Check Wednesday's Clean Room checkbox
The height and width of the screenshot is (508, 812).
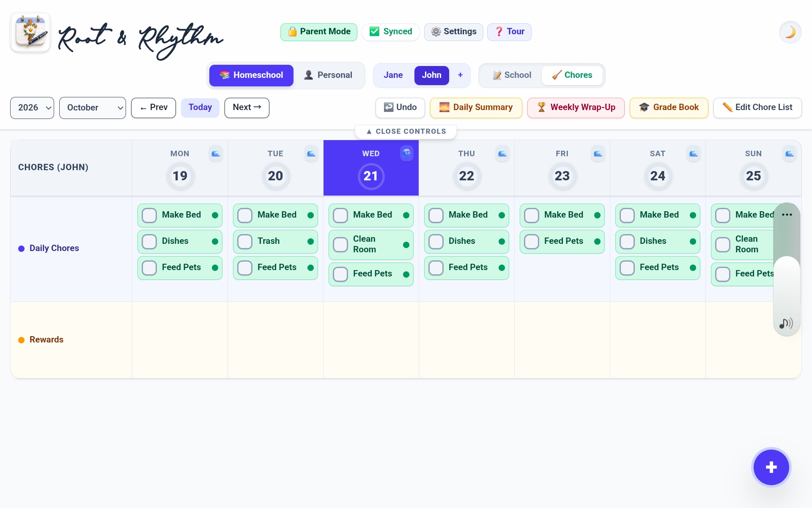(x=340, y=244)
